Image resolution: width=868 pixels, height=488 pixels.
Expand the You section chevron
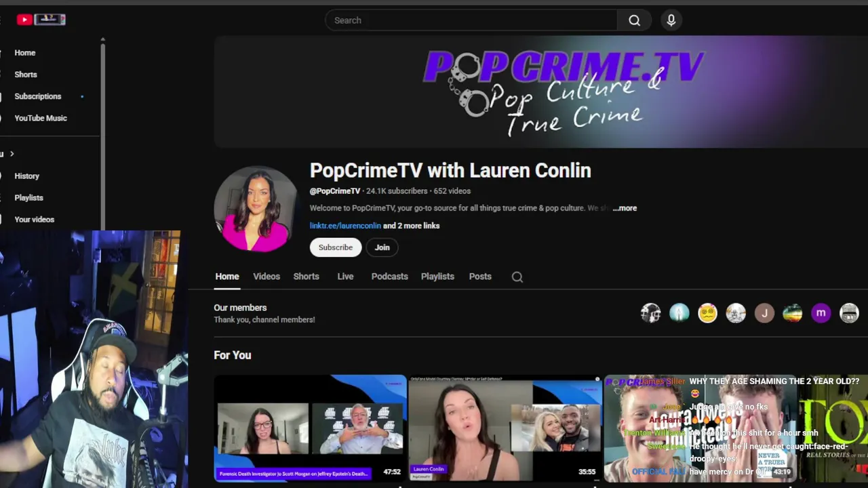tap(12, 154)
